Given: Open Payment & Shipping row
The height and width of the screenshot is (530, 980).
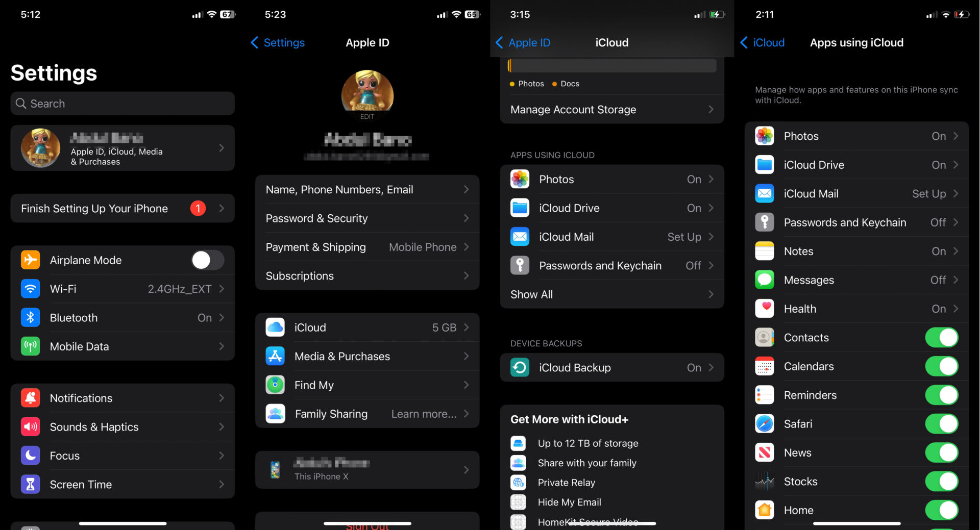Looking at the screenshot, I should (x=367, y=247).
